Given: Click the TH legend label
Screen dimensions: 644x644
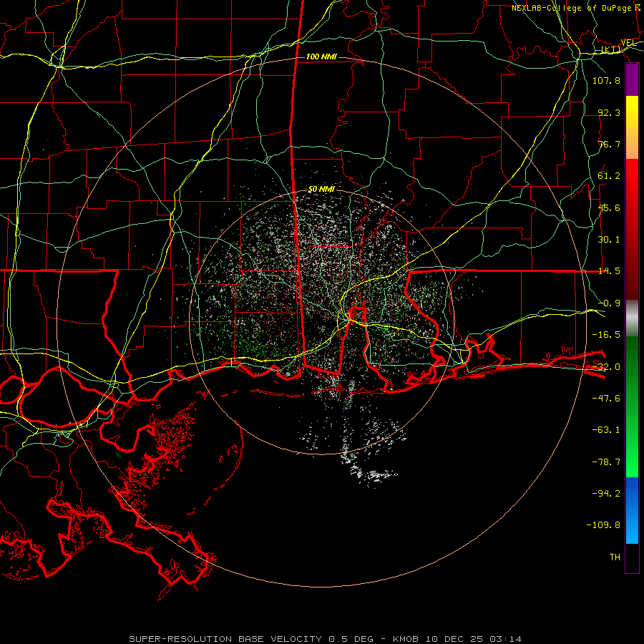Looking at the screenshot, I should click(x=615, y=557).
